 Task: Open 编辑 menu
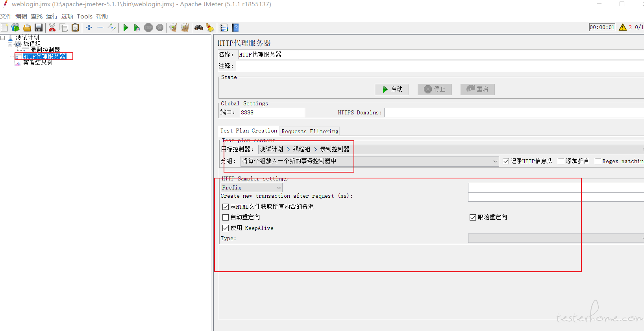click(x=21, y=16)
